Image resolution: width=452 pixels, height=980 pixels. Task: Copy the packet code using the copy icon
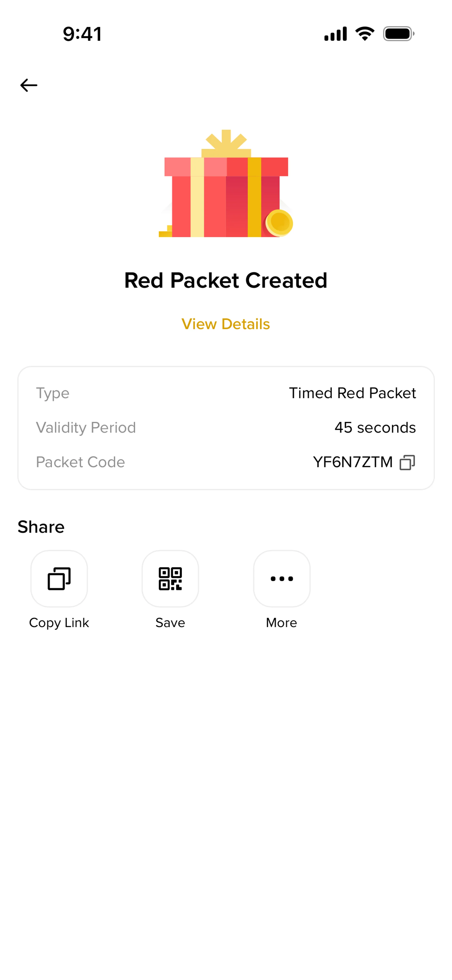point(407,462)
